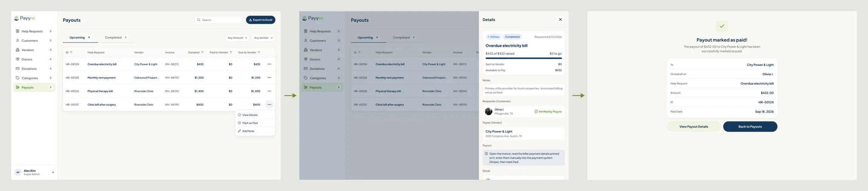The width and height of the screenshot is (868, 191).
Task: Sort by the ID column filter icon in first panel
Action: tap(71, 52)
